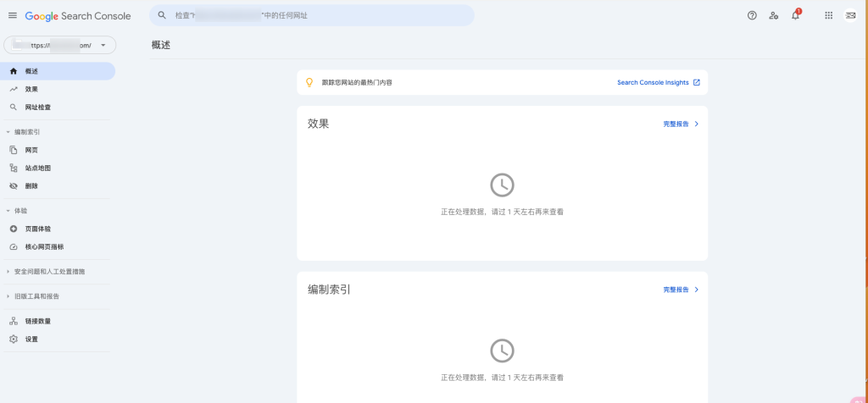Click the home icon beside 概述

pos(14,71)
